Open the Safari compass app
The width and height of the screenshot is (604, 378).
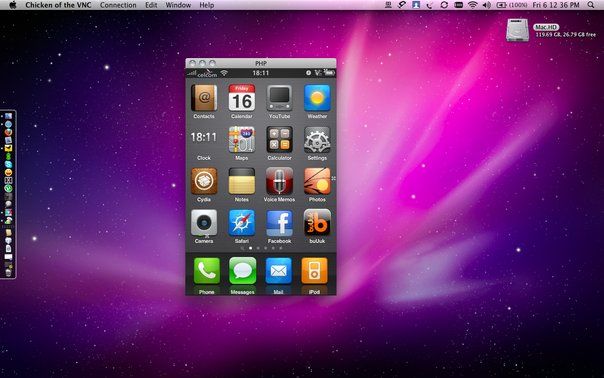(x=242, y=223)
